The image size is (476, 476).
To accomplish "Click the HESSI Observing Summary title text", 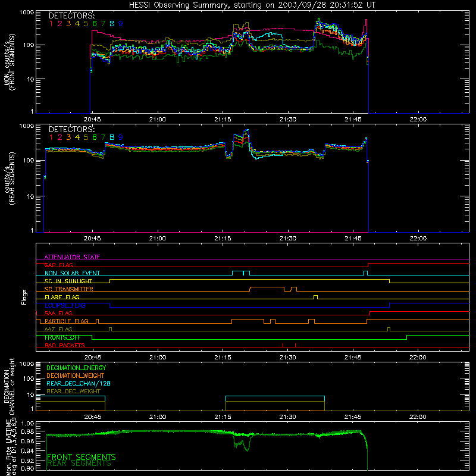I will 252,5.
